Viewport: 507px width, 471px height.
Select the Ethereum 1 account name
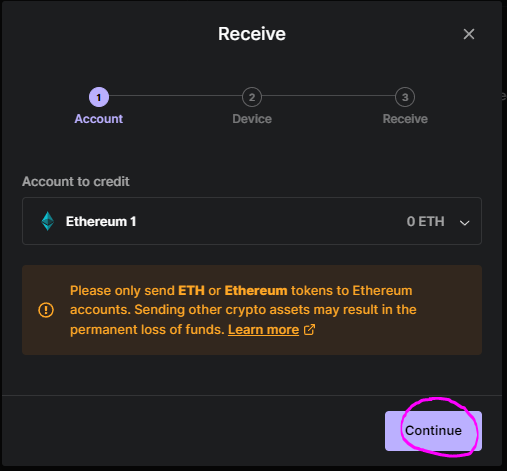(x=101, y=221)
